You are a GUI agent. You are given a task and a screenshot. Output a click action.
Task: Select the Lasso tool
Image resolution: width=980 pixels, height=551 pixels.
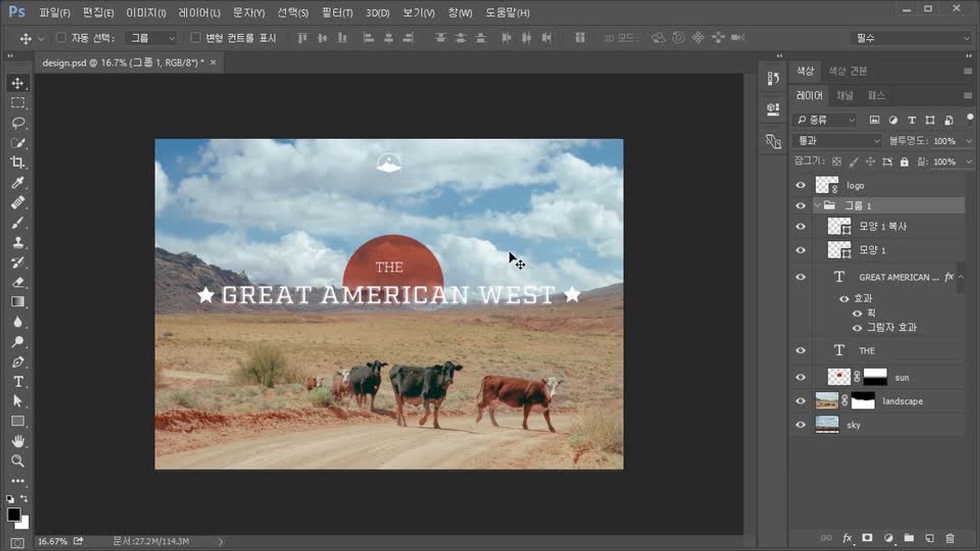(18, 122)
